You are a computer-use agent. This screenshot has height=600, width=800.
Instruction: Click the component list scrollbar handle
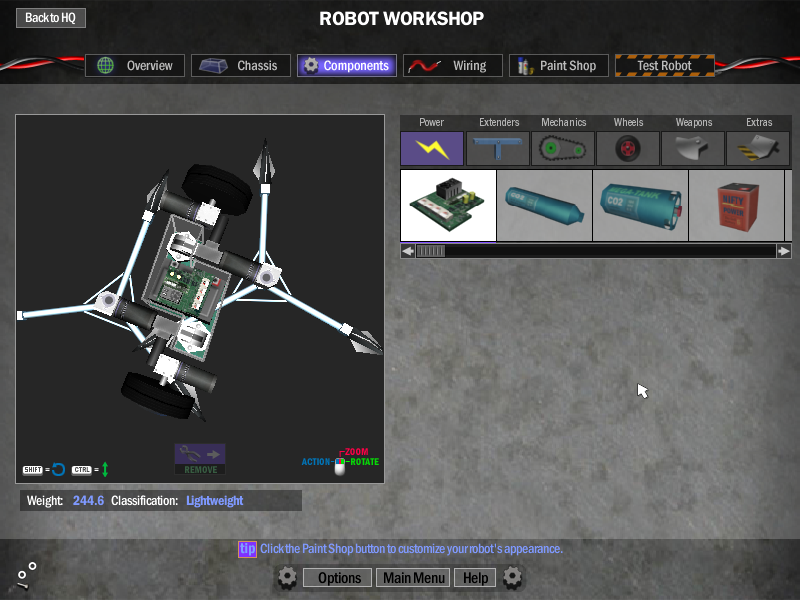pos(431,251)
